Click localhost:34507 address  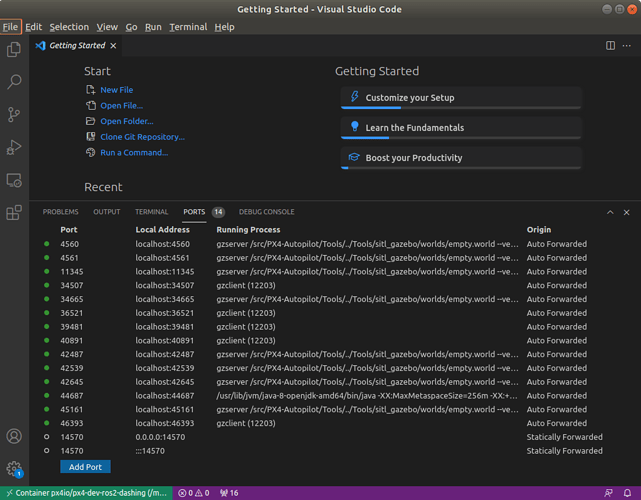click(x=165, y=285)
